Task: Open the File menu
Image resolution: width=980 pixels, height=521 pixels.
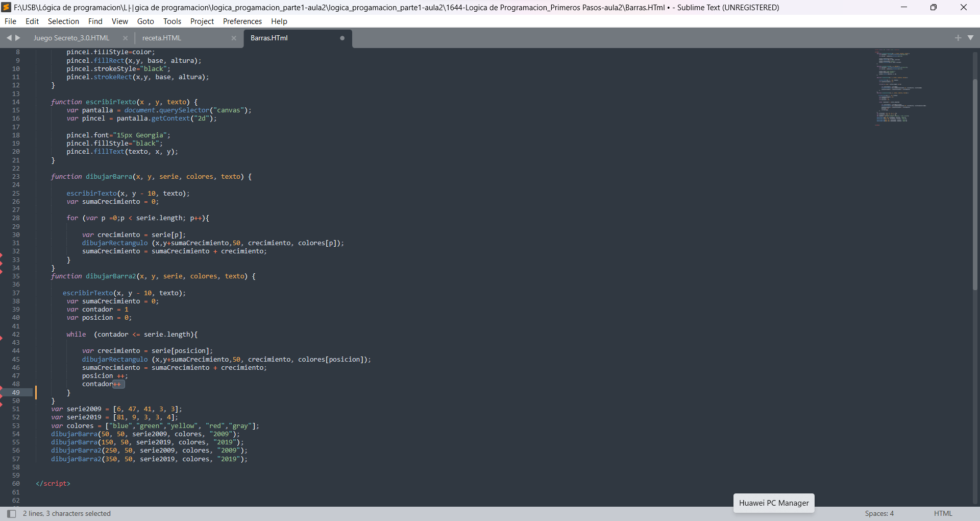Action: [10, 21]
